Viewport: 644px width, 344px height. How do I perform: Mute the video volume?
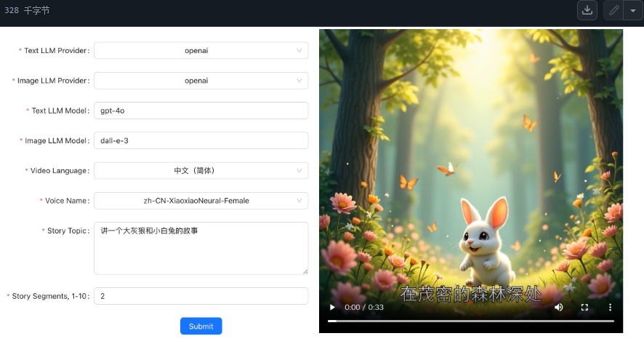pyautogui.click(x=558, y=307)
